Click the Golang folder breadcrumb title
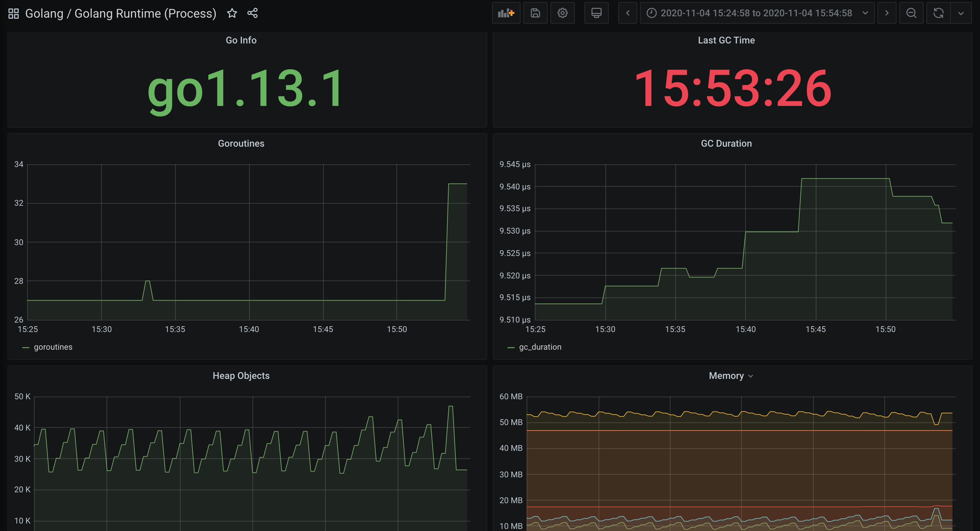The height and width of the screenshot is (531, 980). pos(44,13)
